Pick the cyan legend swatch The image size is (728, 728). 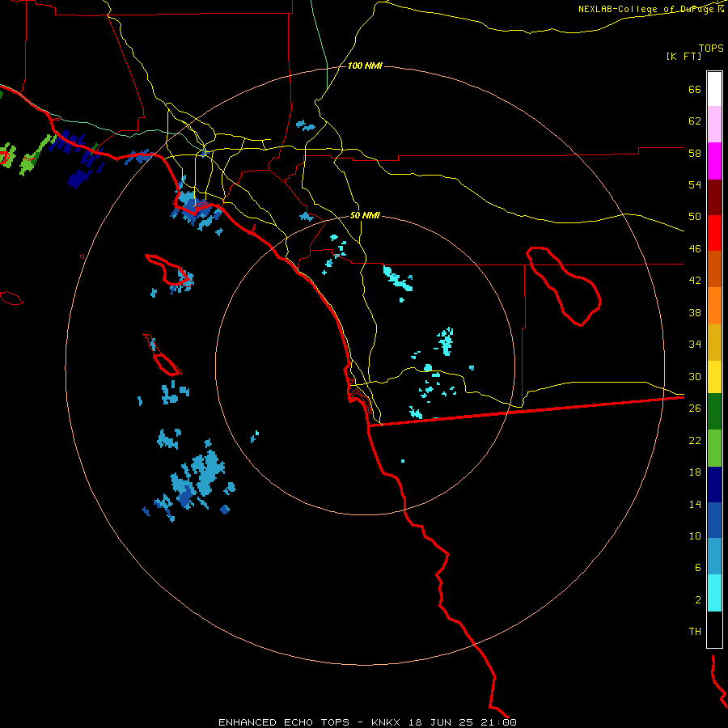[714, 593]
